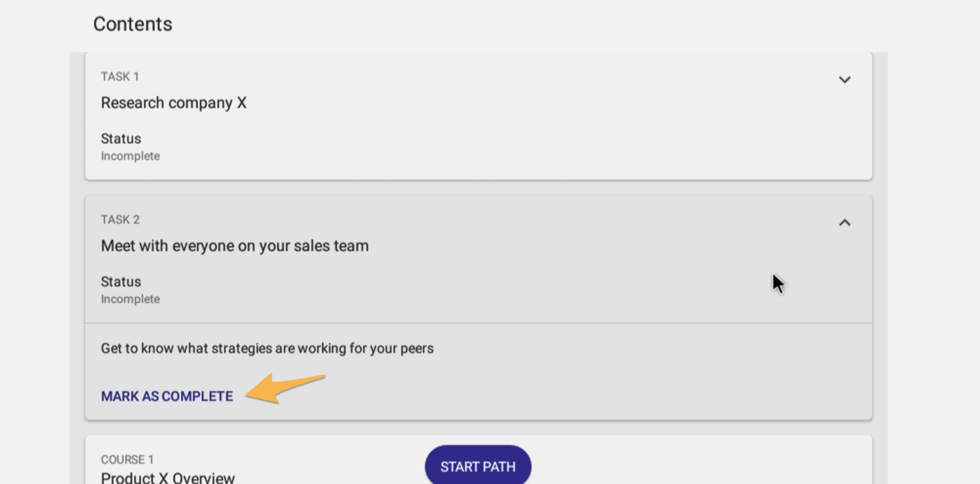Click the Status label in Task 1
The height and width of the screenshot is (484, 980).
(121, 139)
